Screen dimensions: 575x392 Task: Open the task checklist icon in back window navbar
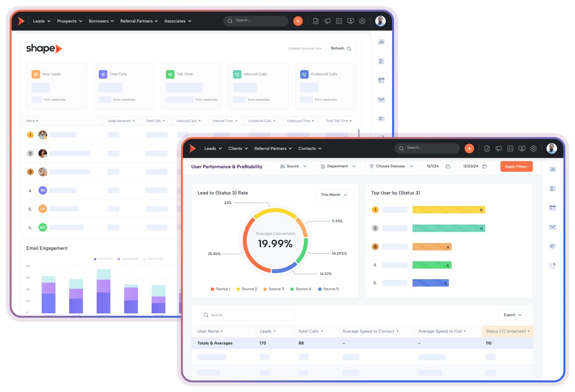tap(339, 21)
